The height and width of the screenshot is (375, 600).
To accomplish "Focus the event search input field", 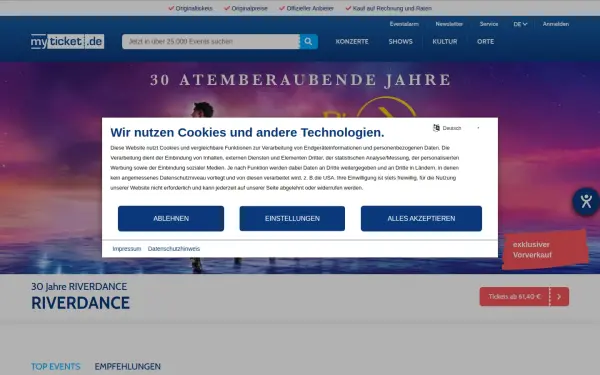I will click(x=211, y=41).
